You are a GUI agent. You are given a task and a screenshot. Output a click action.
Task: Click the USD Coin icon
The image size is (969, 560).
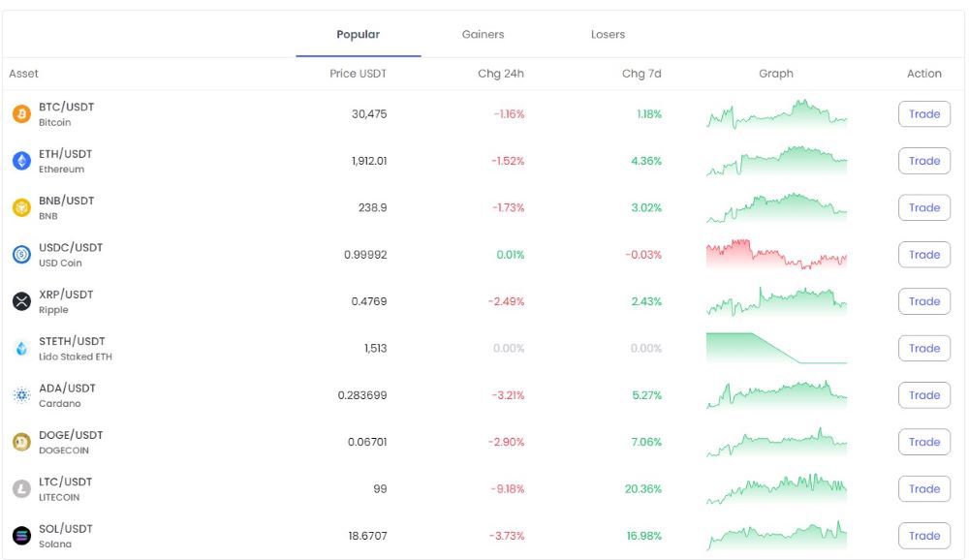click(21, 255)
